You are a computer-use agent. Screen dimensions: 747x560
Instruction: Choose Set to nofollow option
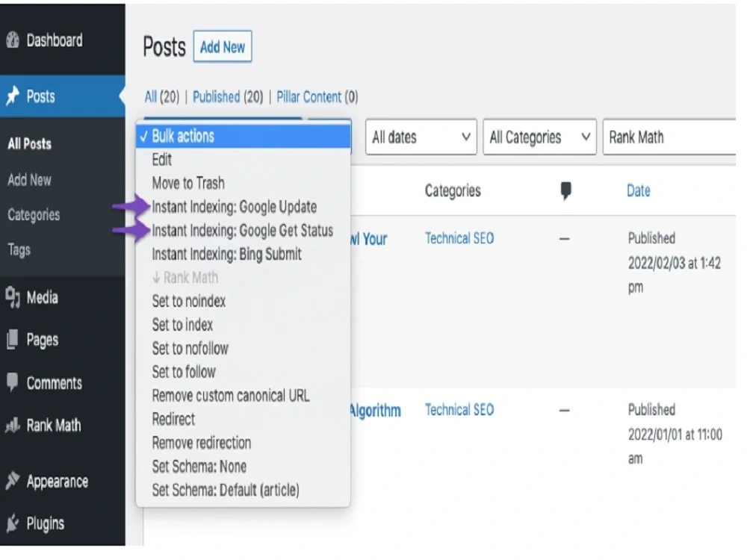(244, 348)
